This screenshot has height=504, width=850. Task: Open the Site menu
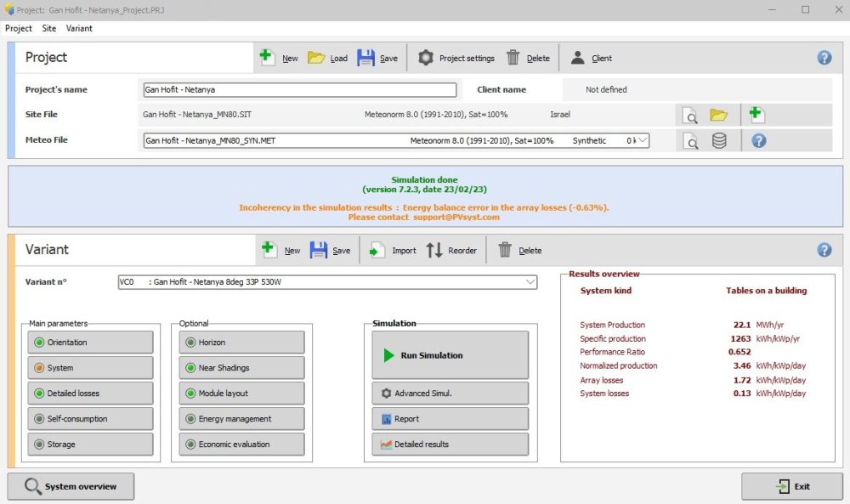click(49, 28)
